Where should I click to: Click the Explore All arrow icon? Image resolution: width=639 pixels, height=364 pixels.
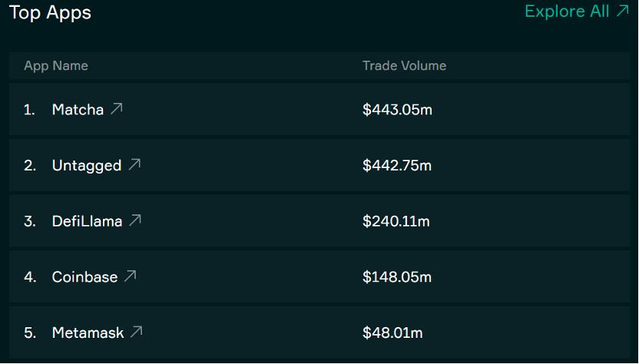click(x=623, y=11)
